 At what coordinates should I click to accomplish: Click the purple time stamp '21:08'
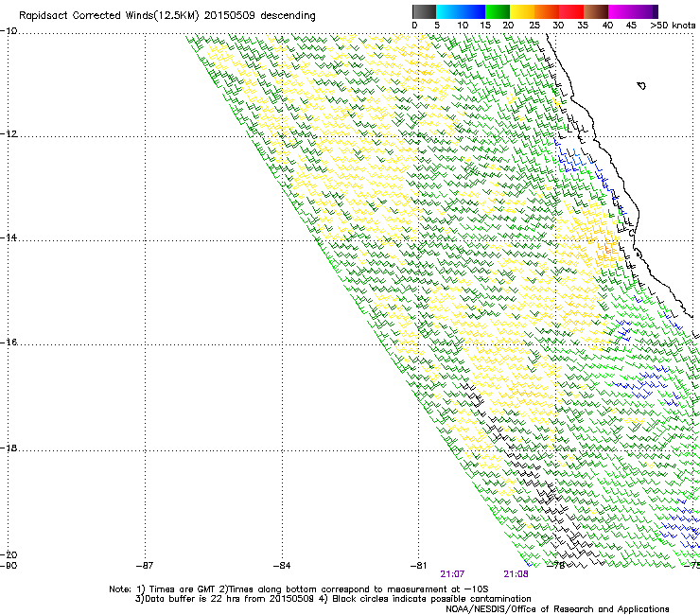pos(516,574)
